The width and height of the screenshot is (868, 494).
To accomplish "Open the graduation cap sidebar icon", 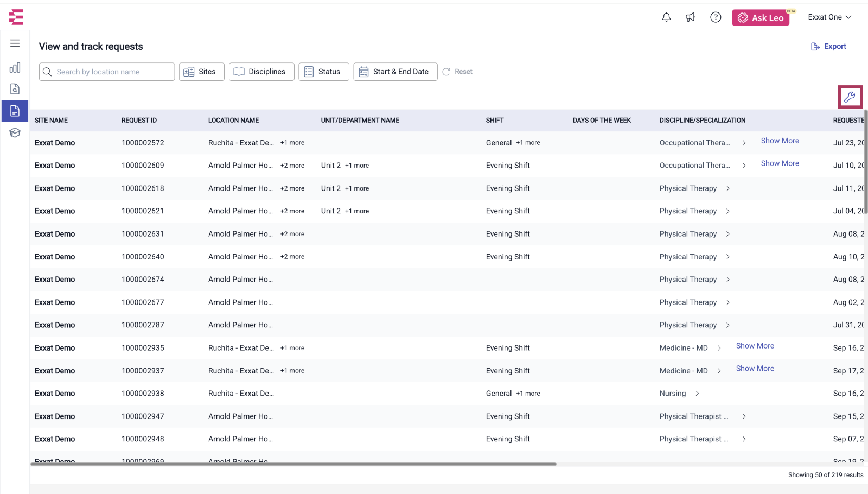I will pyautogui.click(x=15, y=132).
